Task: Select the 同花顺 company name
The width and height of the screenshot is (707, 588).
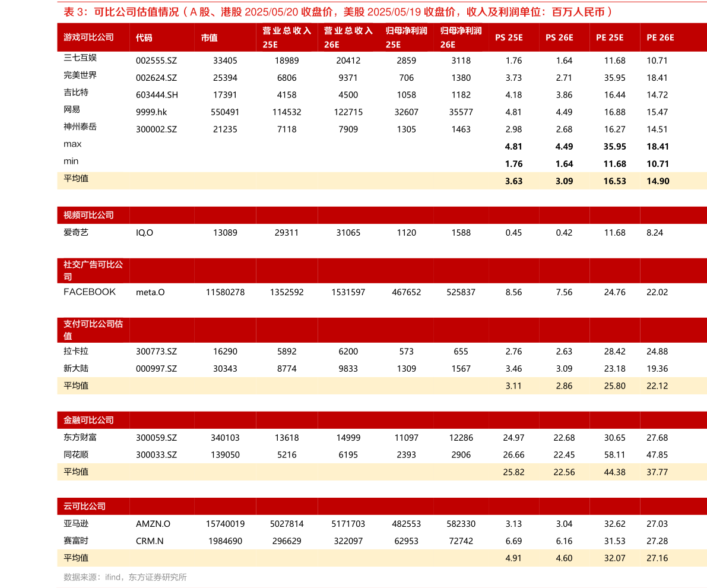Action: (76, 454)
